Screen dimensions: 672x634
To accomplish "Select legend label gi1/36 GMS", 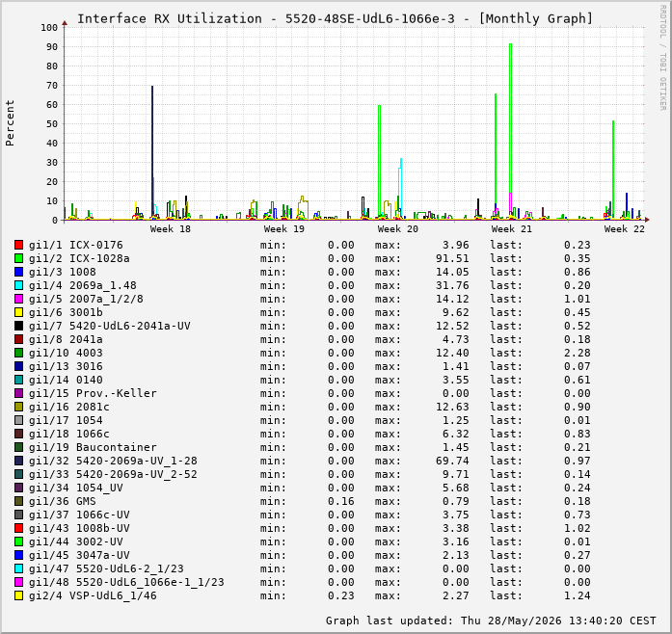I will pos(63,501).
